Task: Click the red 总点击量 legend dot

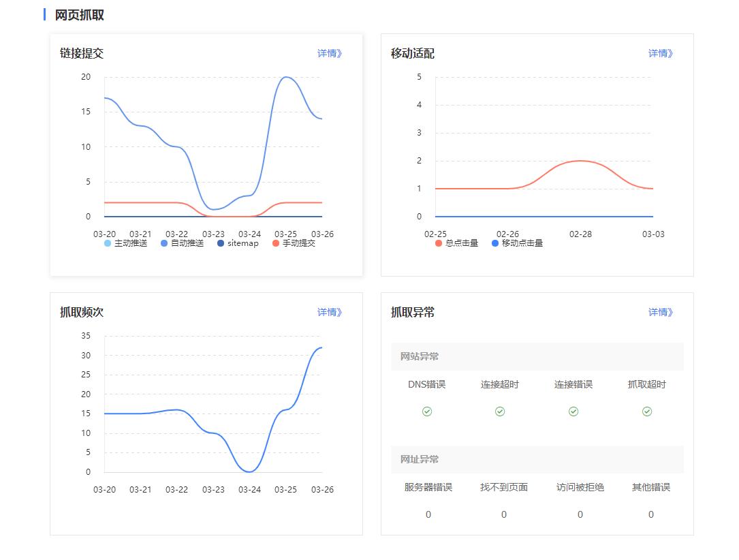Action: 439,243
